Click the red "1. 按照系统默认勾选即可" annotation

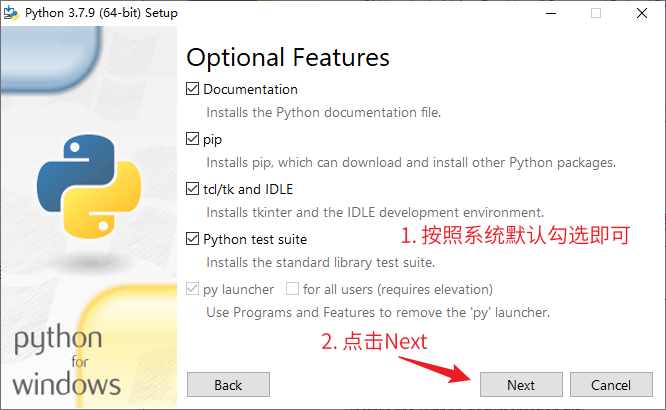pyautogui.click(x=516, y=236)
